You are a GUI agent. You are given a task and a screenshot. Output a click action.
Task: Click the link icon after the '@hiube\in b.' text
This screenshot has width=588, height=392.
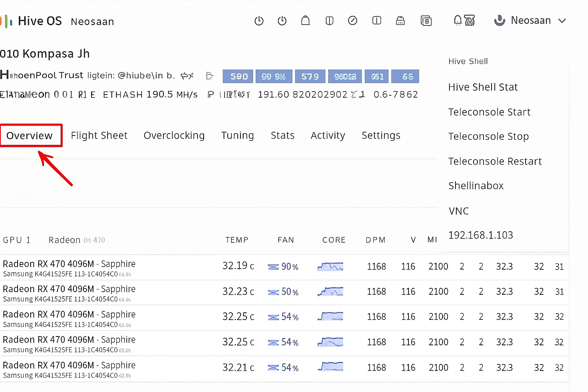[x=187, y=76]
